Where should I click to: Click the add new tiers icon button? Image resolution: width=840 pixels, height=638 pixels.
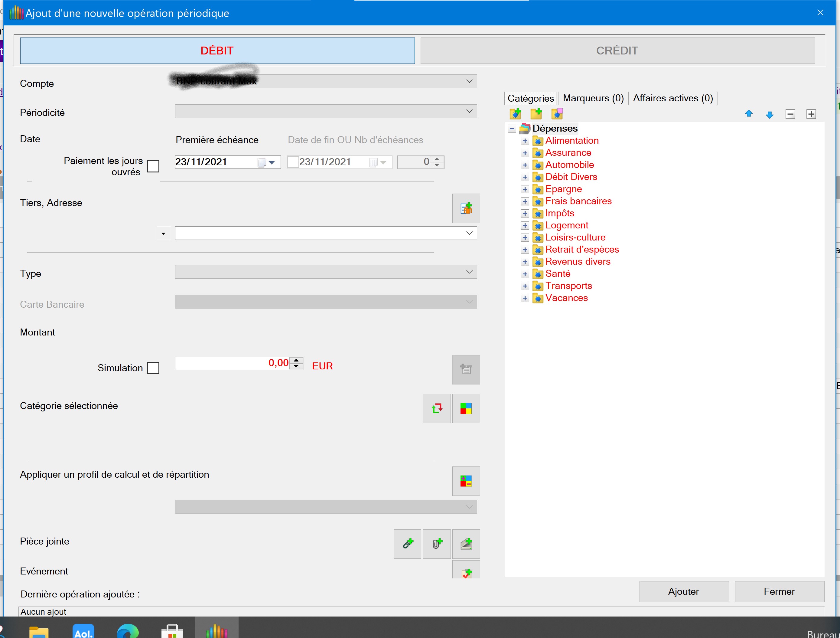coord(466,208)
